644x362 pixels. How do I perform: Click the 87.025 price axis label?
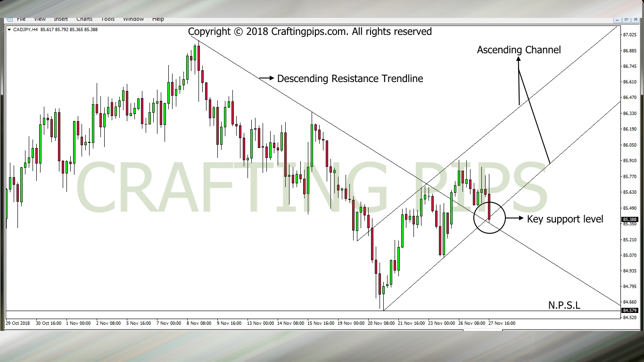pyautogui.click(x=630, y=35)
